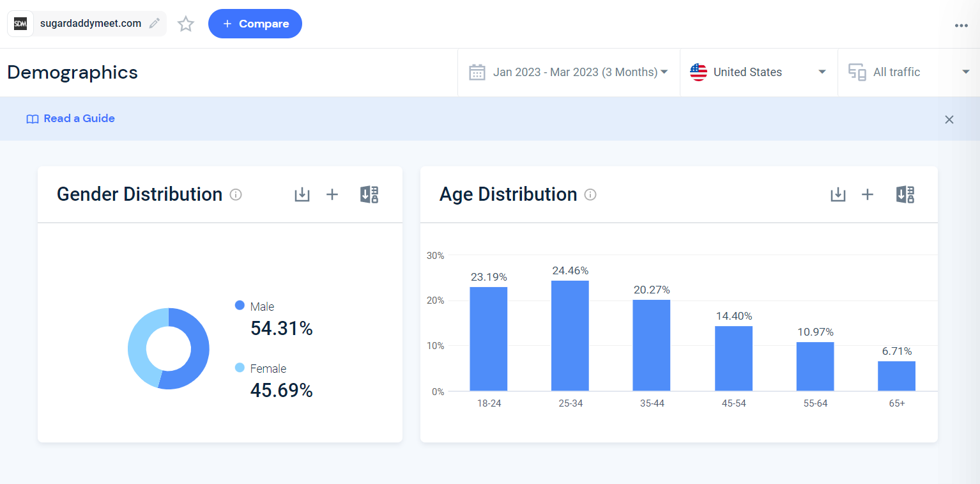The height and width of the screenshot is (484, 980).
Task: Open Gender Distribution Excel export icon
Action: [x=369, y=194]
